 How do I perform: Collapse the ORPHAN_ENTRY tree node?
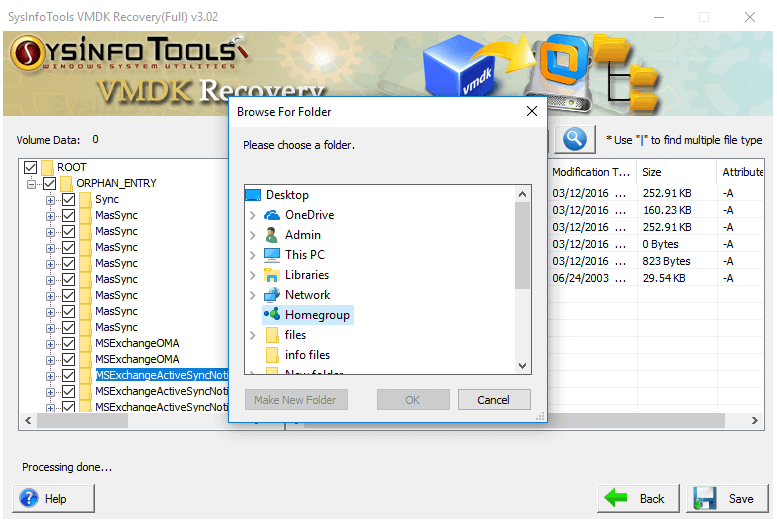click(31, 184)
